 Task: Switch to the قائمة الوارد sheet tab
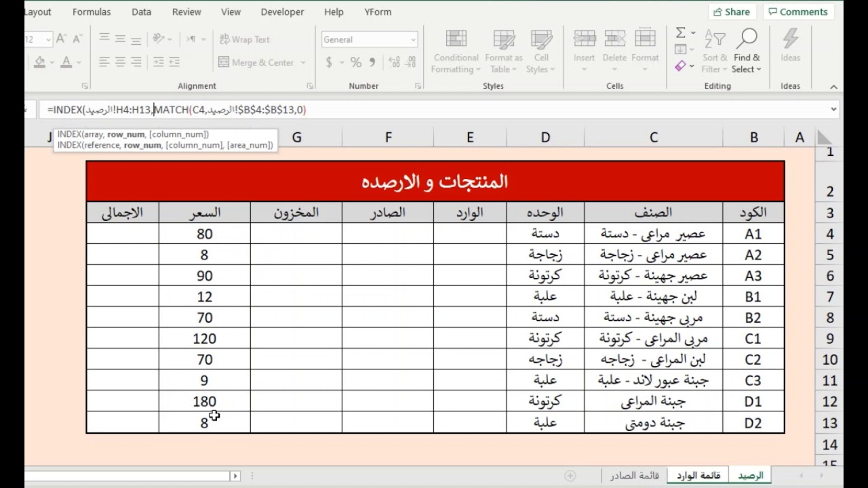click(x=698, y=476)
